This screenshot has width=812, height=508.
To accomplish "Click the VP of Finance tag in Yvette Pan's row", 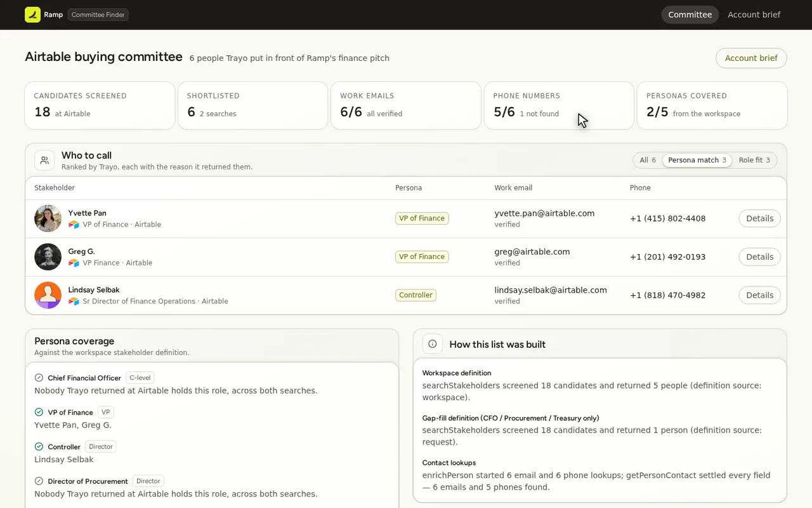I will click(x=422, y=218).
